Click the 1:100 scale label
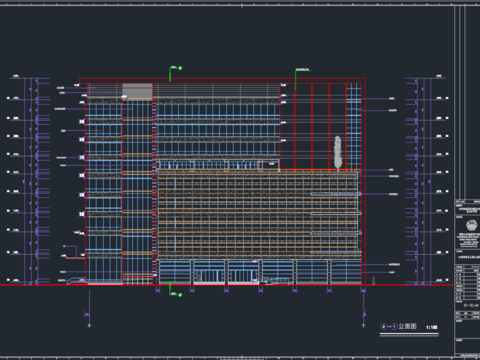The image size is (480, 360). pos(432,327)
